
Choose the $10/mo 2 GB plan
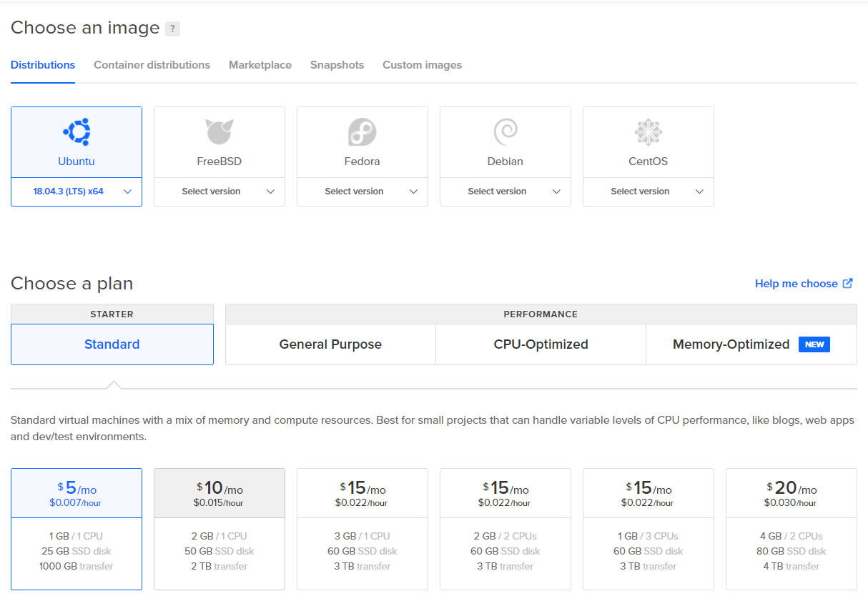coord(220,530)
